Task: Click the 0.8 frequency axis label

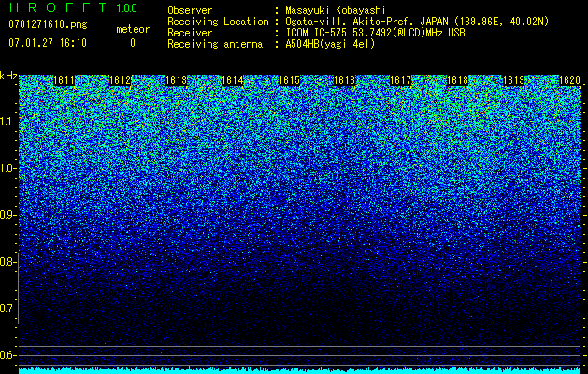Action: (7, 262)
